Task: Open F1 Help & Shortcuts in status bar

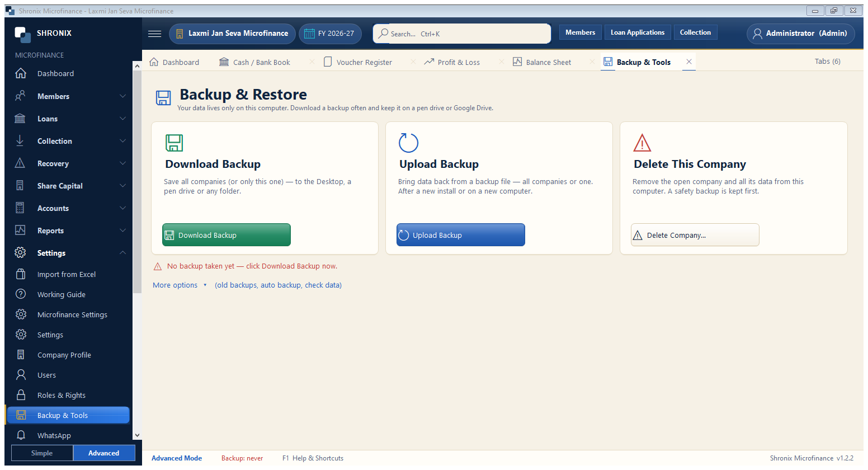Action: (x=313, y=458)
